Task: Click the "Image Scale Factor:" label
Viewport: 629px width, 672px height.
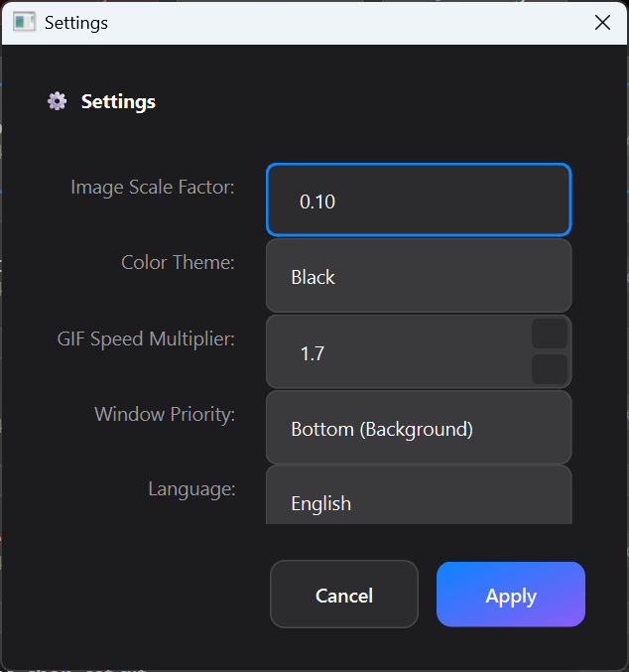Action: [153, 187]
